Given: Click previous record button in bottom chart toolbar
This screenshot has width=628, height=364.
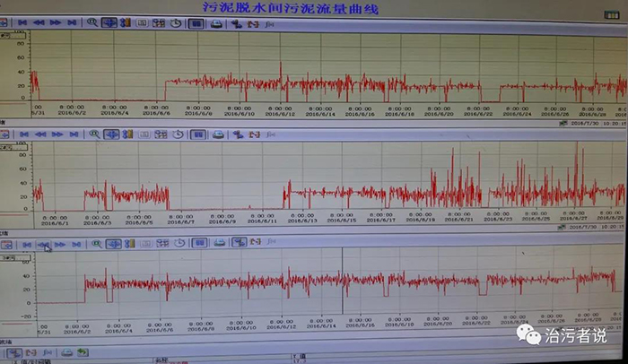Looking at the screenshot, I should [43, 244].
